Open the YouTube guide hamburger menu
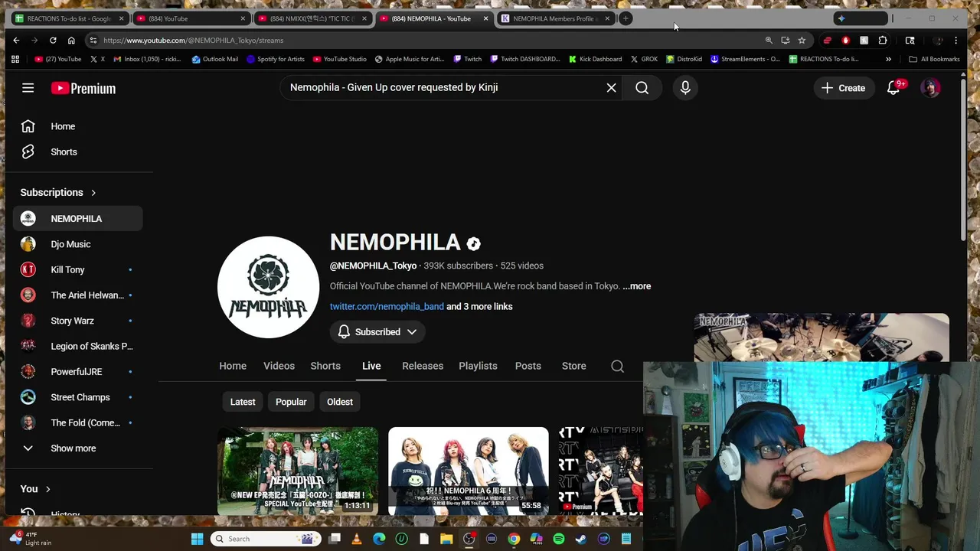This screenshot has width=980, height=551. pyautogui.click(x=28, y=88)
